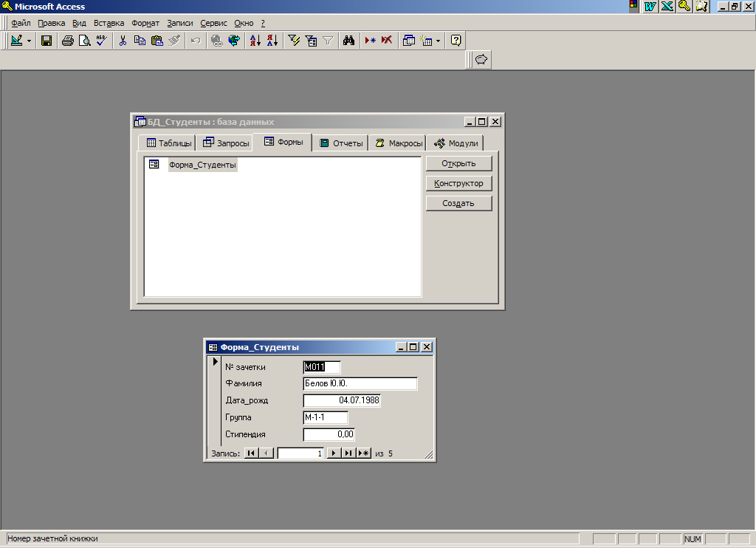Run the spelling check icon
Image resolution: width=756 pixels, height=548 pixels.
click(x=101, y=41)
